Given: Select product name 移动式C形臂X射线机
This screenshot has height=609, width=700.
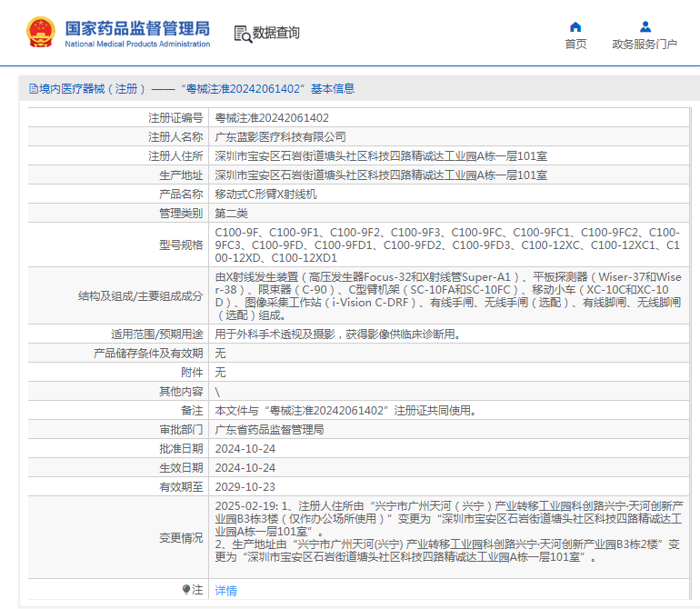Looking at the screenshot, I should tap(265, 195).
